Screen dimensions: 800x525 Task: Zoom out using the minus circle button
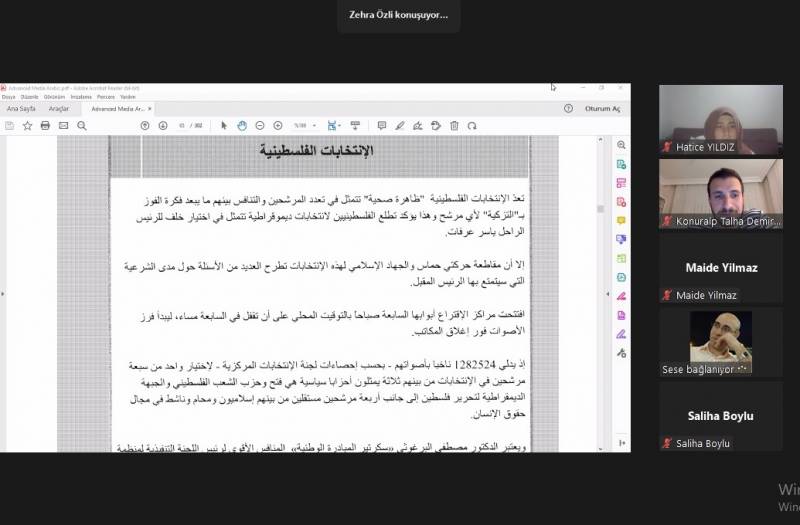(260, 125)
